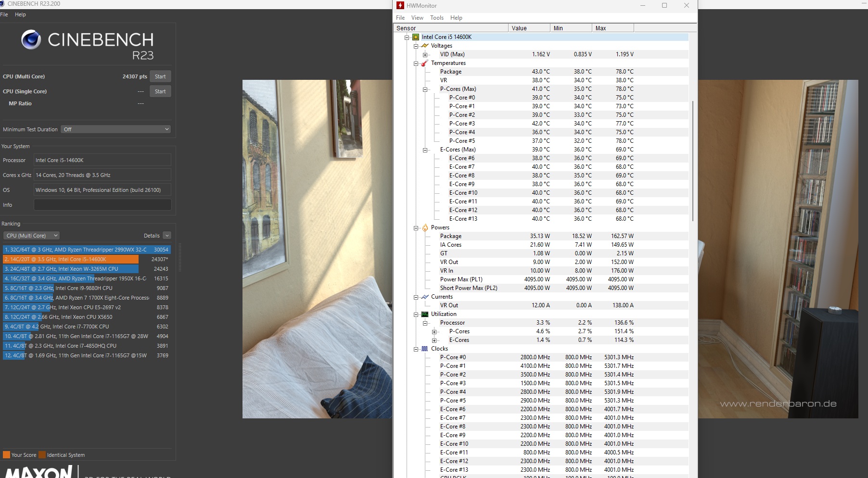Click the Processor field showing Intel Core i5-14600K
Viewport: 868px width, 478px height.
point(102,160)
